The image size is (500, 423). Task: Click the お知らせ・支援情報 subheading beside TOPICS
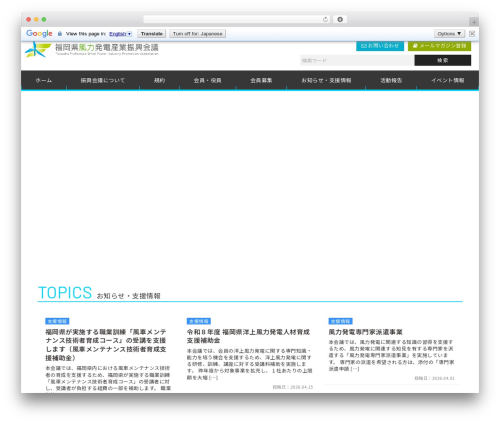coord(128,296)
